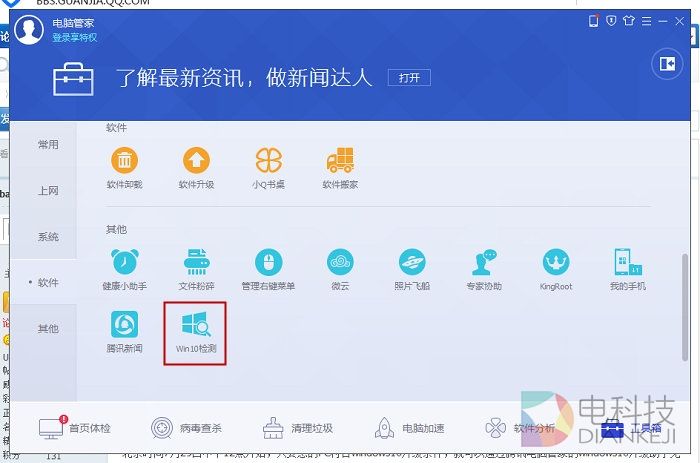Click the phone icon in title bar
700x463 pixels.
coord(593,21)
